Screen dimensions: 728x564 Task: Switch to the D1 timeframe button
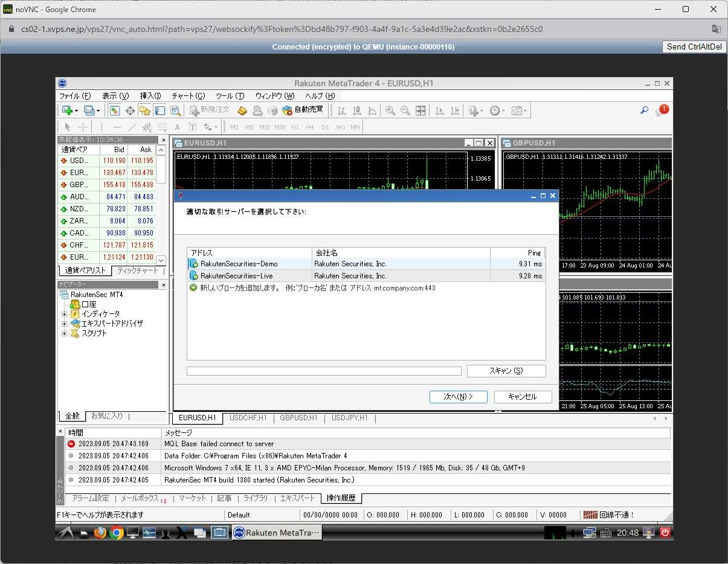(x=325, y=127)
